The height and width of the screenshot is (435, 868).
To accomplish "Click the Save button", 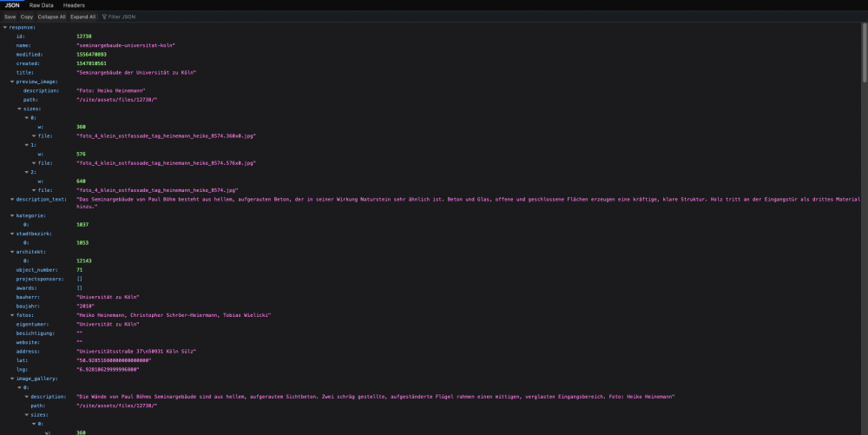I will point(10,16).
